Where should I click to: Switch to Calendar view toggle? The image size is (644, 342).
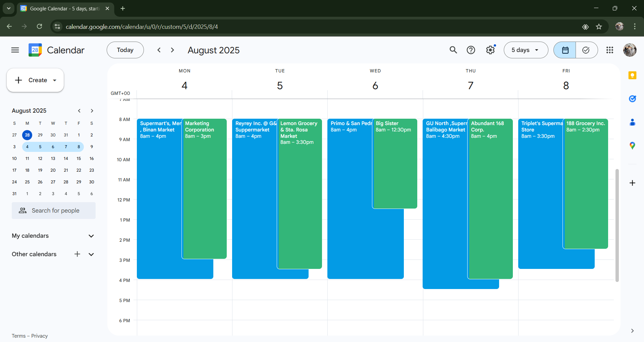[x=565, y=50]
